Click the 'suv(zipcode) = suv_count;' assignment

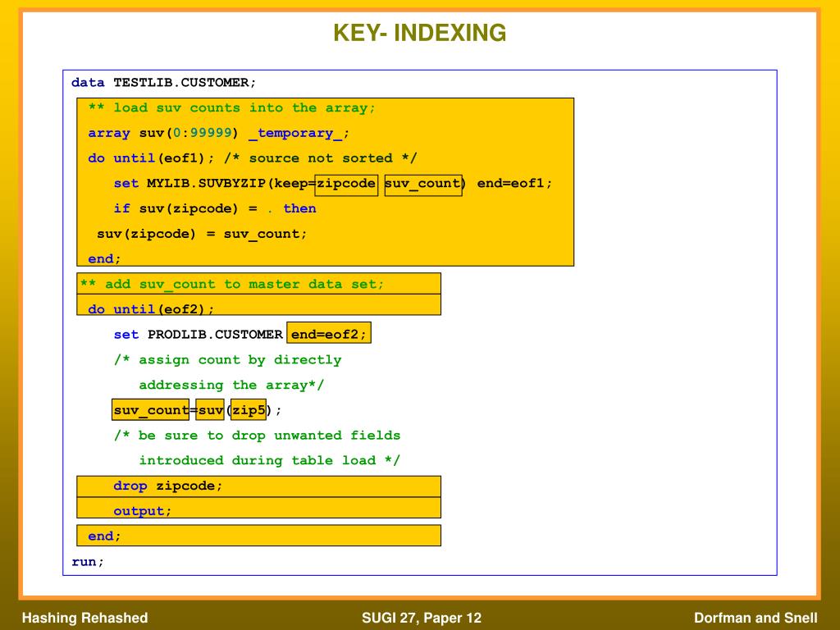202,234
